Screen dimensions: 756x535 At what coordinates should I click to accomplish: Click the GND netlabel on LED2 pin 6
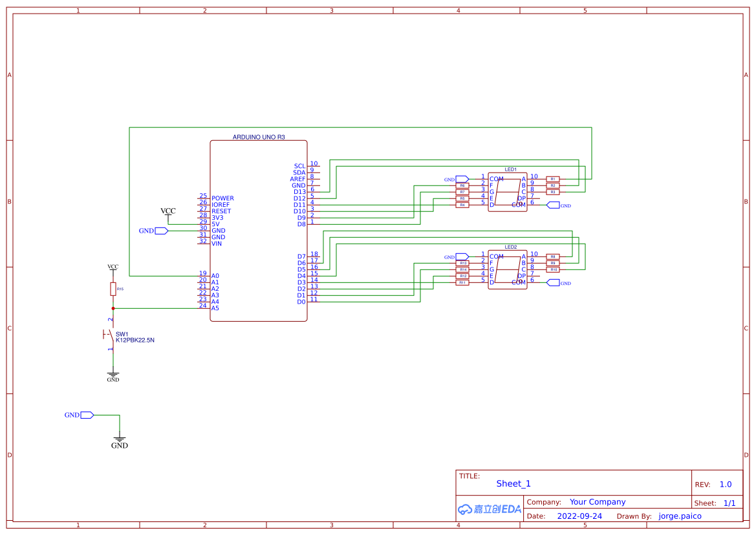[554, 282]
